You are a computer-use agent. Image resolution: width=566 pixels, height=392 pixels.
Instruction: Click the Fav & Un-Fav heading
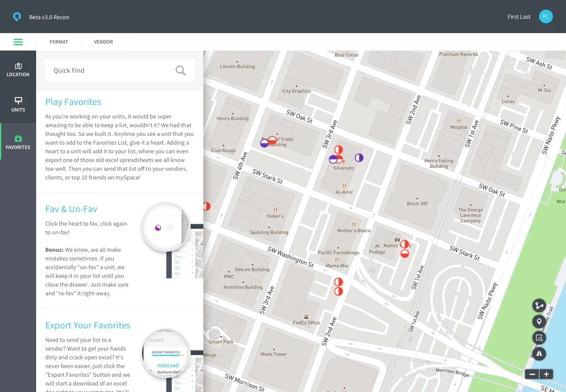pyautogui.click(x=71, y=209)
